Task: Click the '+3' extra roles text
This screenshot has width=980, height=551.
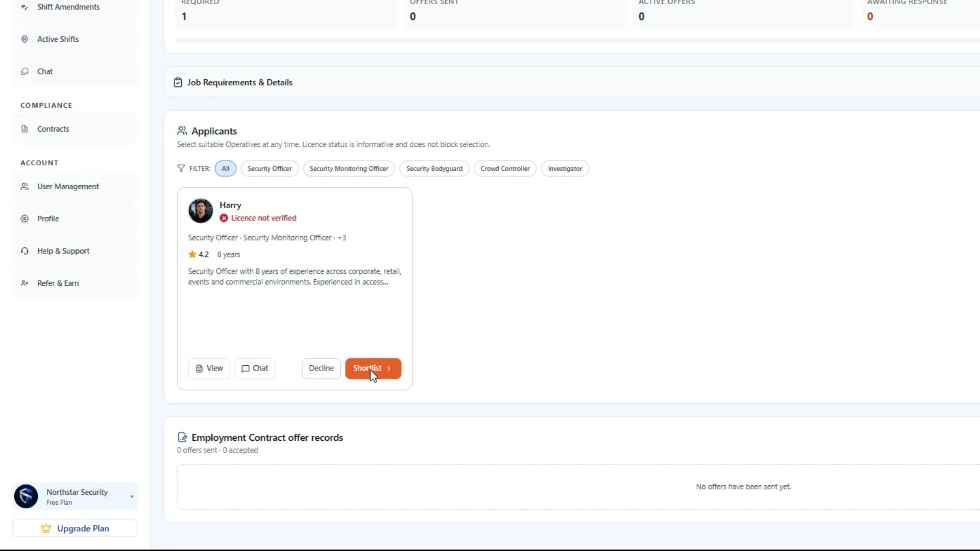Action: (341, 238)
